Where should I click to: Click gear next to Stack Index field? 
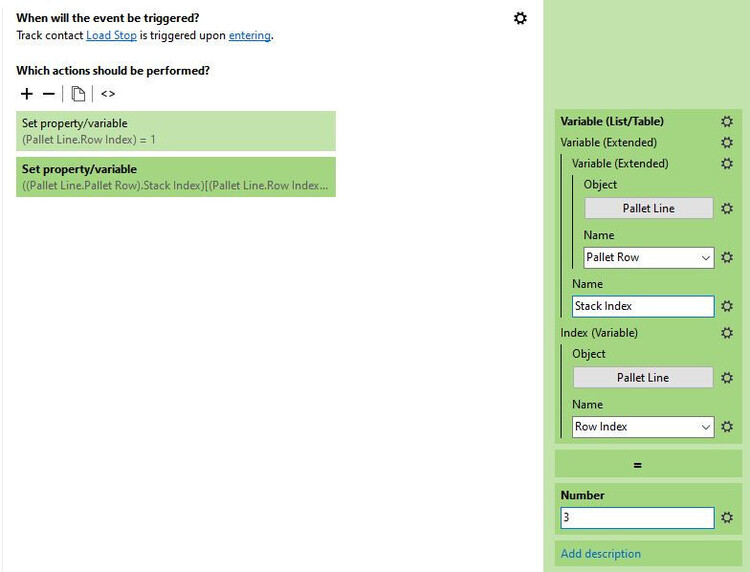click(727, 306)
